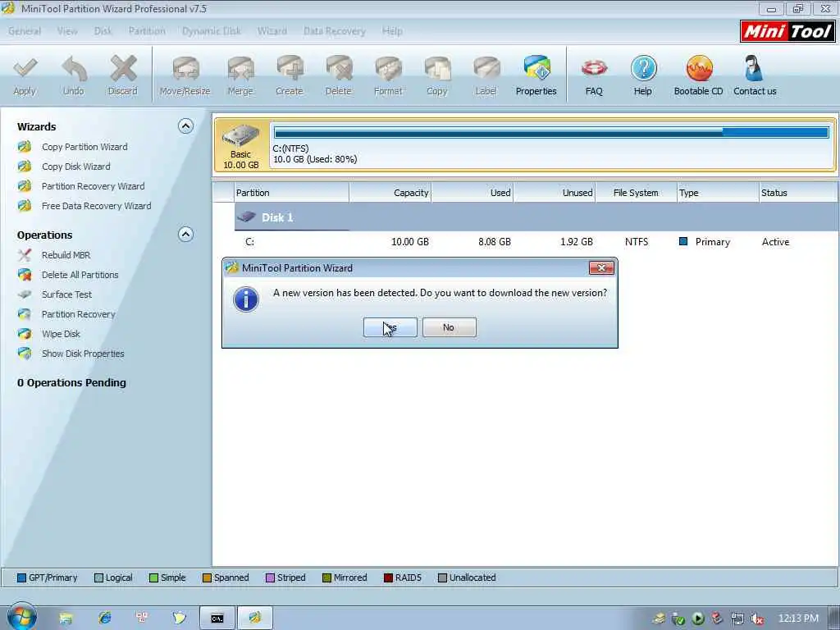Image resolution: width=840 pixels, height=630 pixels.
Task: Click the Status column header
Action: [x=798, y=193]
